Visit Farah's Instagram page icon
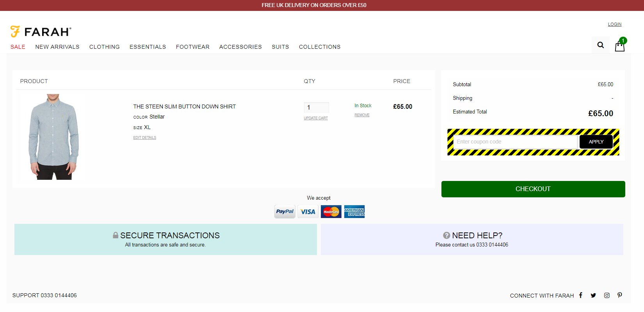The height and width of the screenshot is (312, 644). point(607,295)
